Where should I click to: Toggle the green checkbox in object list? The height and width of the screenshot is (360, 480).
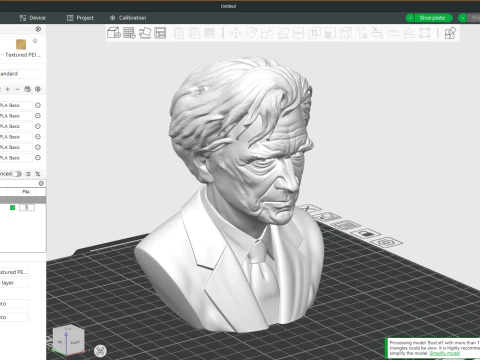pos(13,208)
